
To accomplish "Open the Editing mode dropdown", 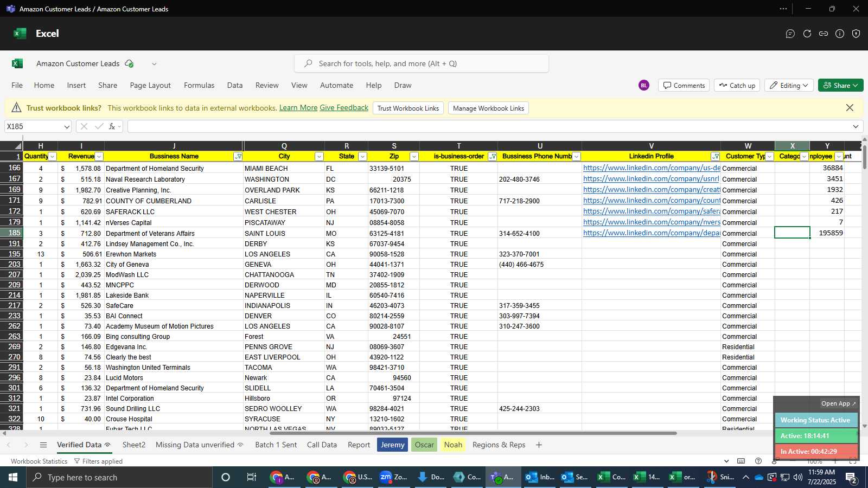I will 788,85.
